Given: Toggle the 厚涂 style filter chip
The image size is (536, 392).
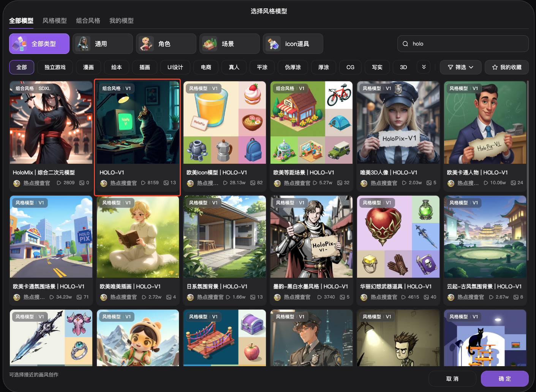Looking at the screenshot, I should click(323, 67).
